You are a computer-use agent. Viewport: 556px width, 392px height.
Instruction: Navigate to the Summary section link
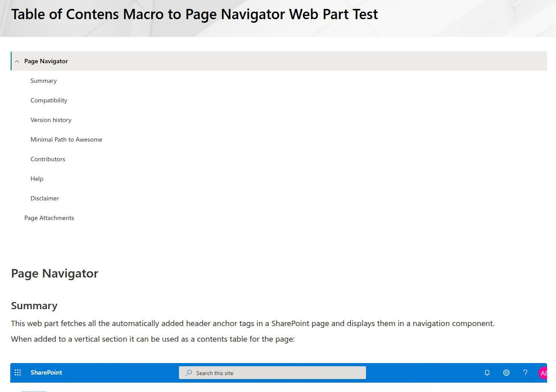pyautogui.click(x=43, y=81)
